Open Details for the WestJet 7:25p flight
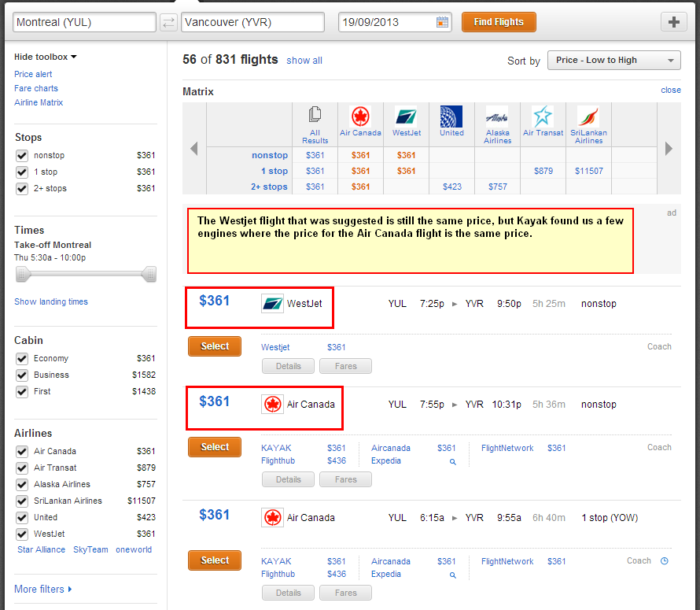The width and height of the screenshot is (700, 610). (288, 366)
